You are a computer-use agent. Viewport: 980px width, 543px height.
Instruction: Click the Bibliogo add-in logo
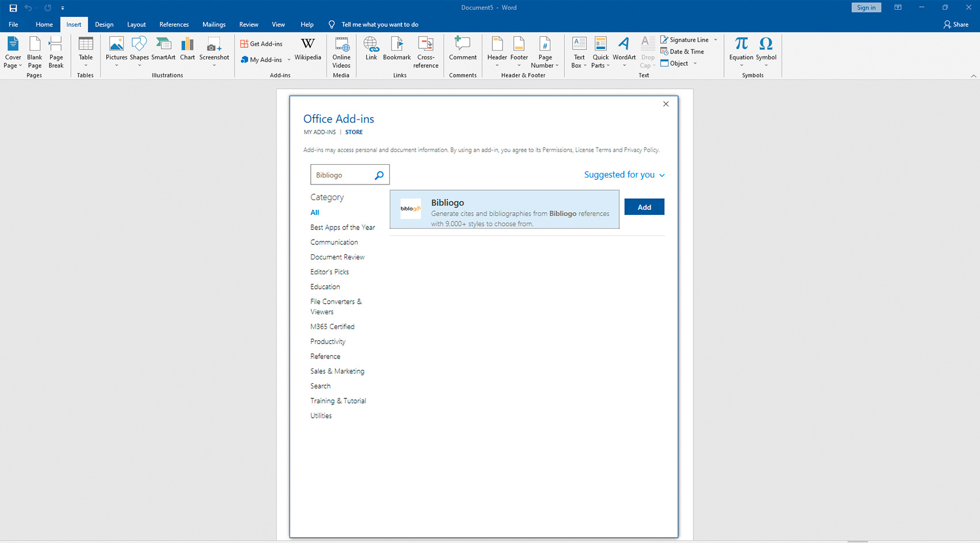coord(411,209)
